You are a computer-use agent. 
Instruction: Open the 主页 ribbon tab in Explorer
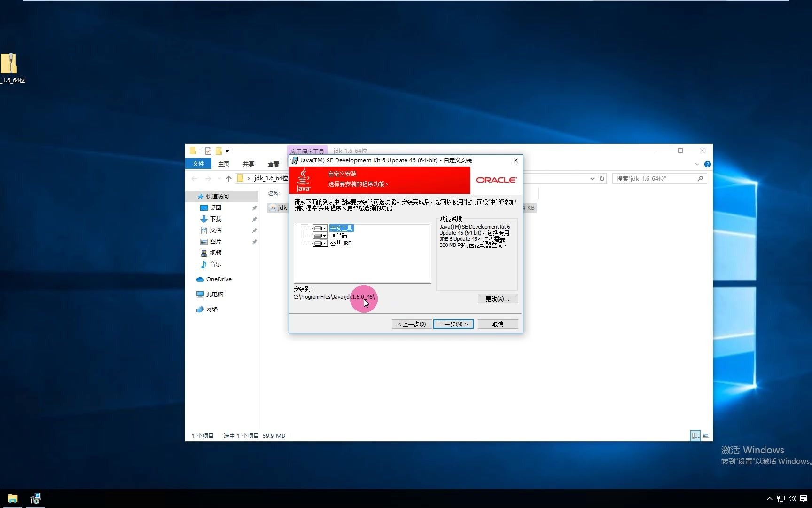pos(224,164)
